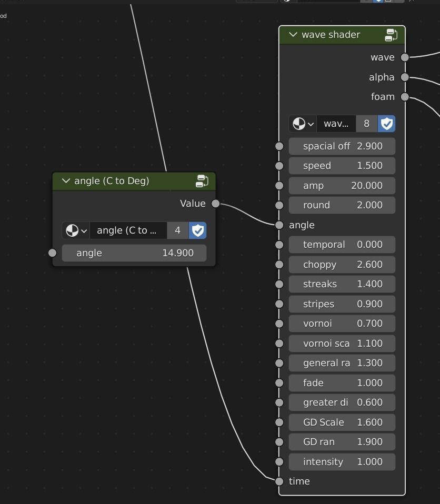Image resolution: width=440 pixels, height=504 pixels.
Task: Click the intensity value field 1.000
Action: (342, 462)
